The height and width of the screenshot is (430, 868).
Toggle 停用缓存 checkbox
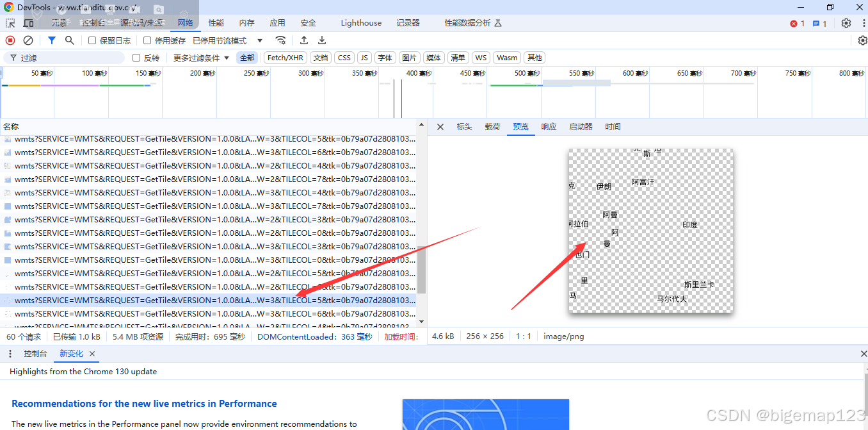click(147, 40)
